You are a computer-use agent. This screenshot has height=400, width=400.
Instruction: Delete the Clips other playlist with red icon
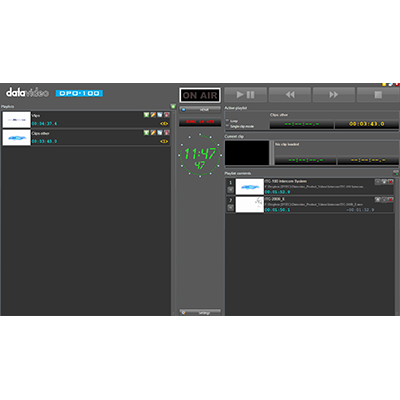pos(166,133)
